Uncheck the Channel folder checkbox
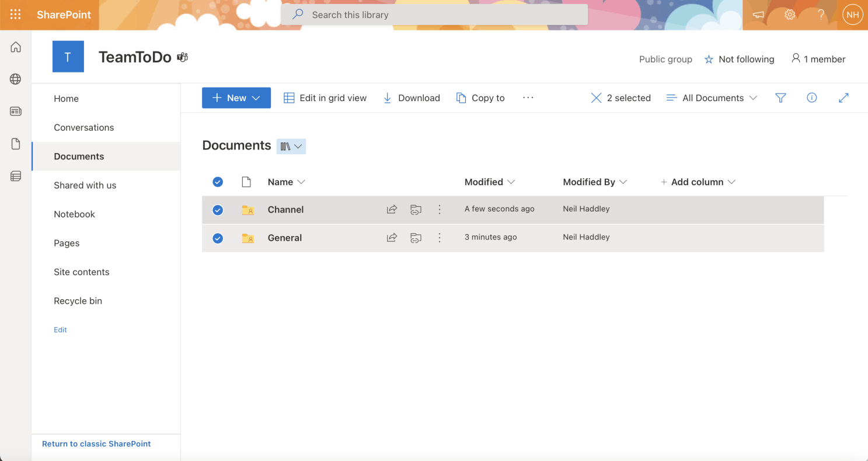868x461 pixels. click(x=218, y=210)
